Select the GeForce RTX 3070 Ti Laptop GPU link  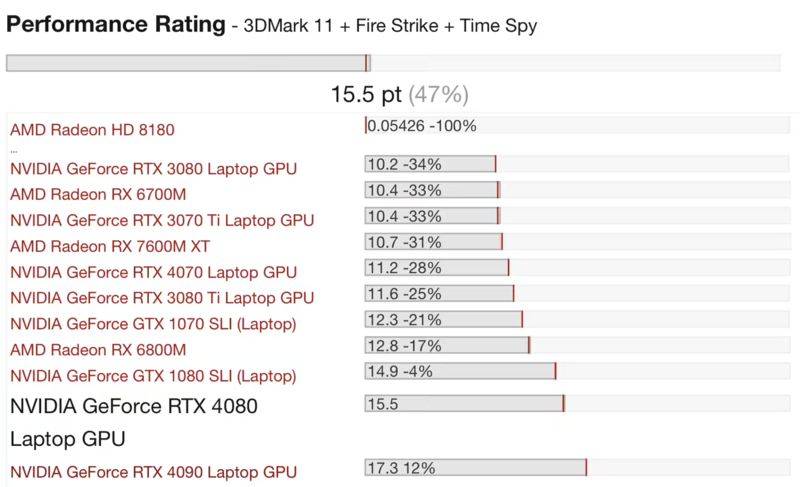point(162,220)
